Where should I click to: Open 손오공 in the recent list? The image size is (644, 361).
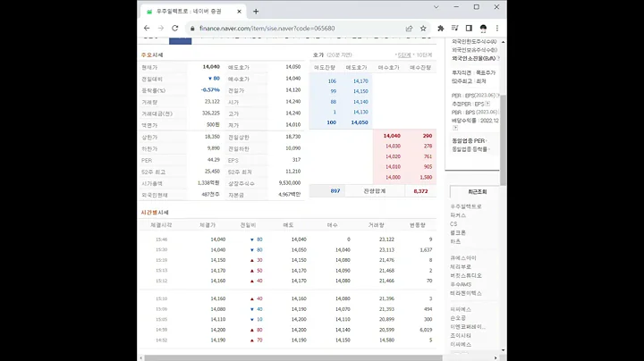coord(458,318)
